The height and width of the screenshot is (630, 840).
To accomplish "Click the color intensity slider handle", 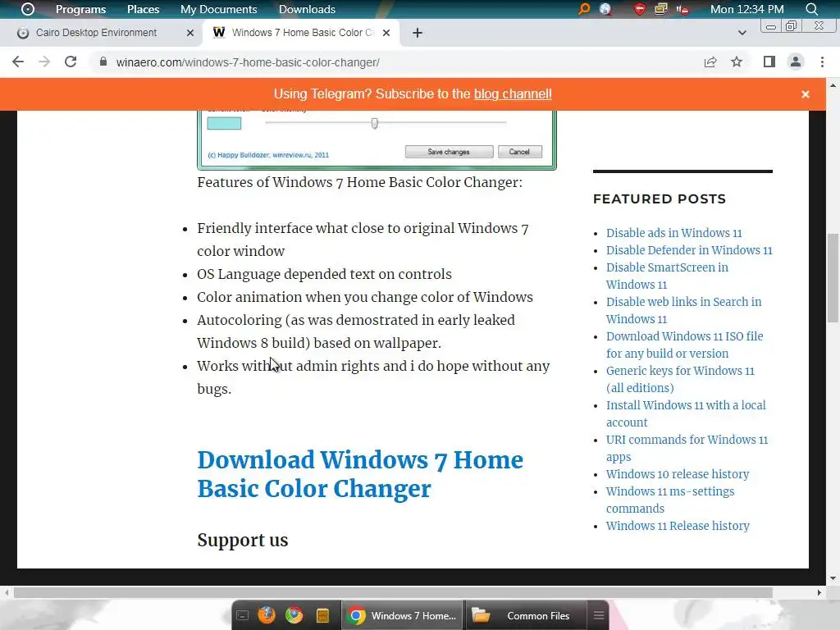I will point(374,123).
